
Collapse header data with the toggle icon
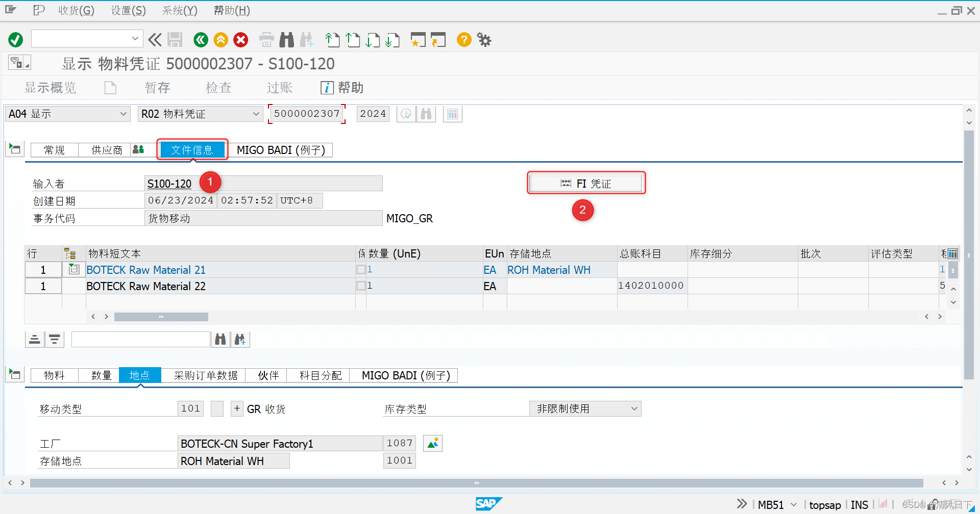click(x=14, y=149)
